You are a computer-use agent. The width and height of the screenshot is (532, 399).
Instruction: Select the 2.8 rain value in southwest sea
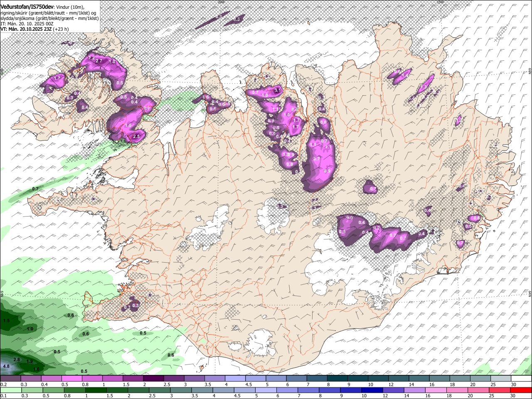(17, 360)
